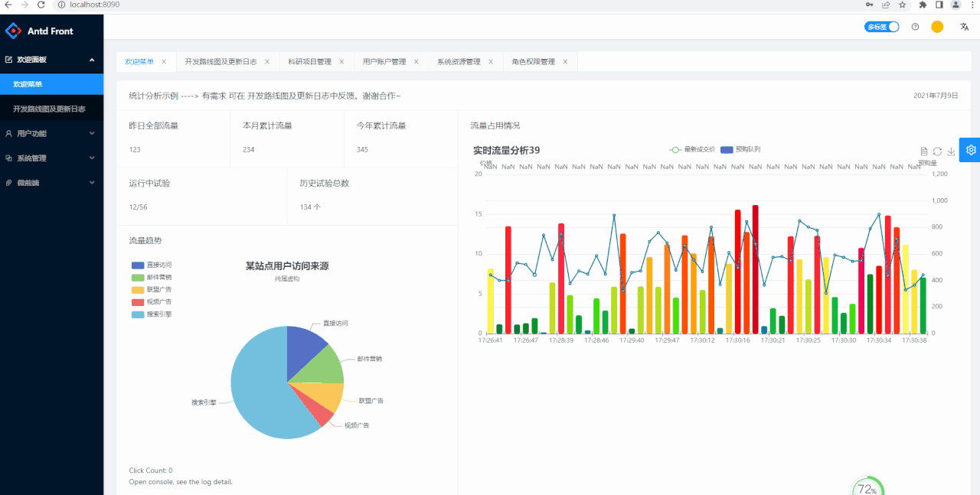This screenshot has height=495, width=980.
Task: Toggle 联盟广告 pie legend item
Action: (152, 289)
